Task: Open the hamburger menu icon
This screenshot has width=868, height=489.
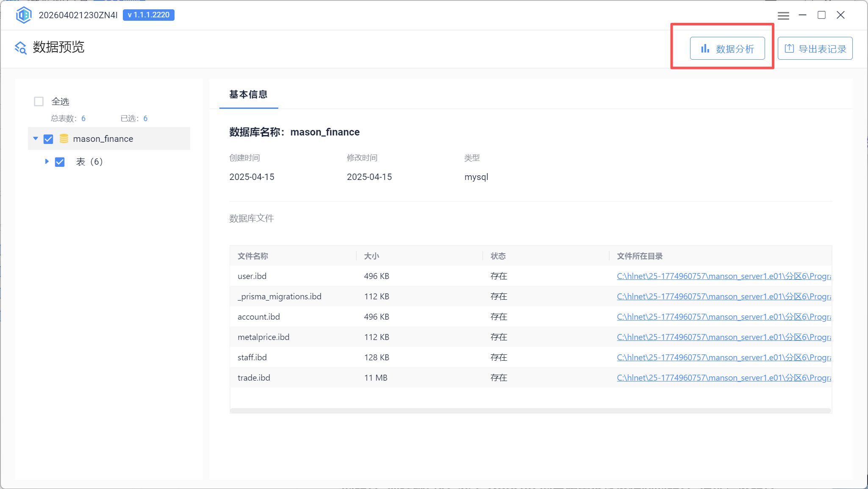Action: tap(783, 16)
